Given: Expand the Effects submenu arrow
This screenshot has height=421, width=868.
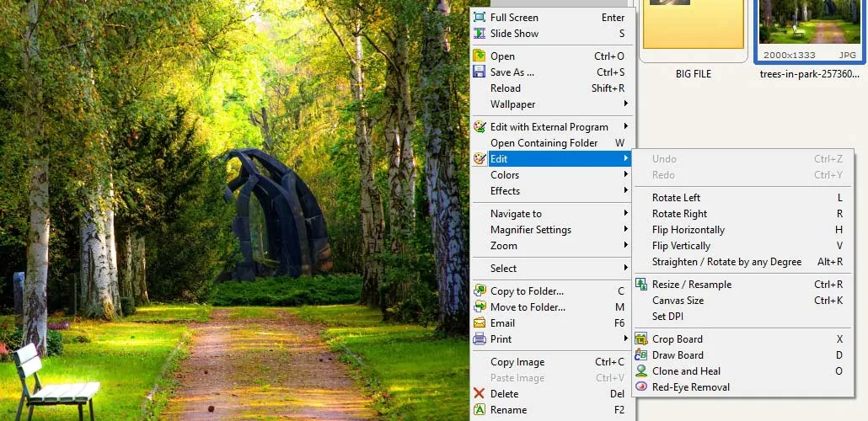Looking at the screenshot, I should point(625,191).
